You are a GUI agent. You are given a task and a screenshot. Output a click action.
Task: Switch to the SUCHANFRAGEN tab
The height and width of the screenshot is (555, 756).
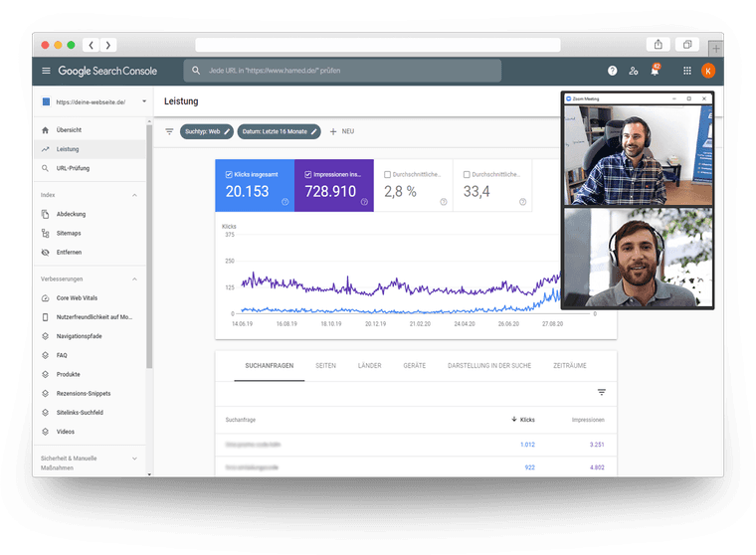click(x=269, y=365)
